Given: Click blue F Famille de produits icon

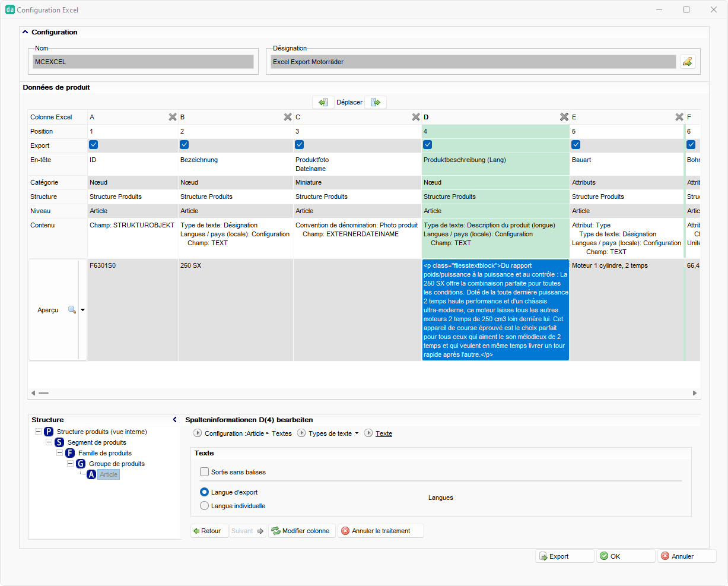Looking at the screenshot, I should tap(70, 453).
